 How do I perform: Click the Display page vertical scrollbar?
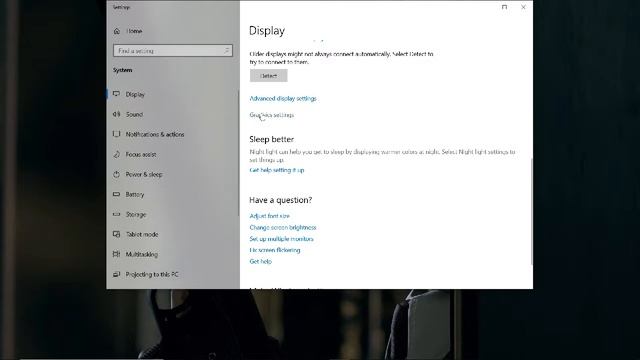point(531,211)
